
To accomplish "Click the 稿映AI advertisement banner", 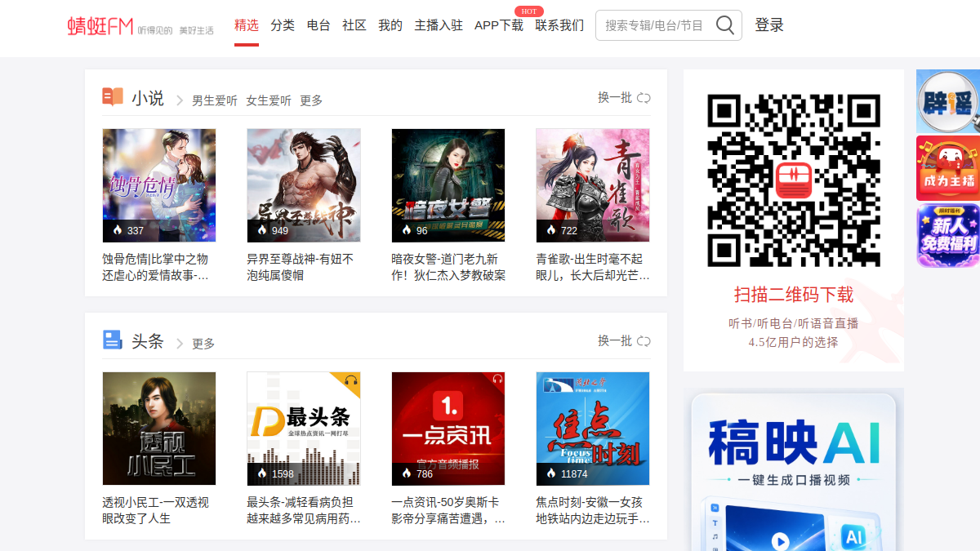I will point(794,469).
